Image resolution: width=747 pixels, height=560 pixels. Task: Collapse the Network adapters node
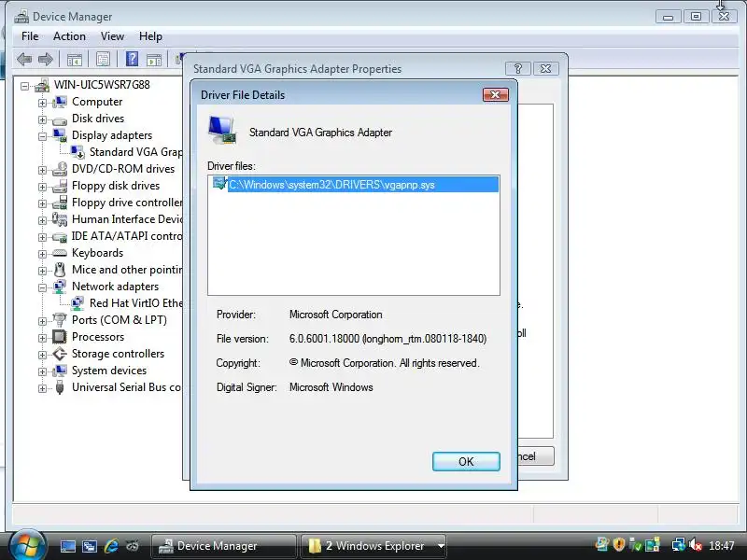click(42, 287)
